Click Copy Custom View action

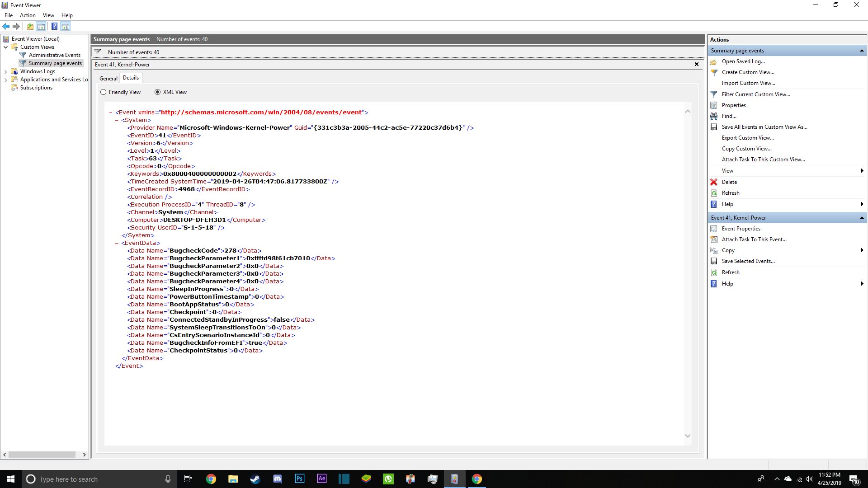pos(747,149)
